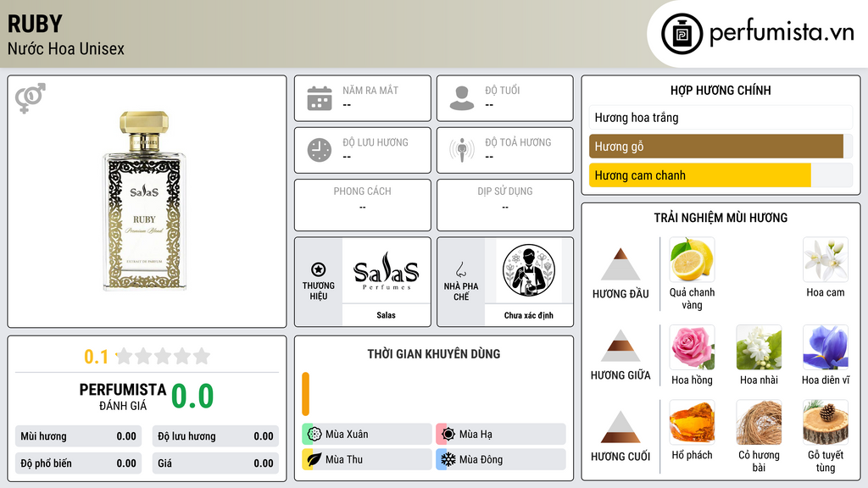Select the Quả chanh vàng lemon note

692,260
